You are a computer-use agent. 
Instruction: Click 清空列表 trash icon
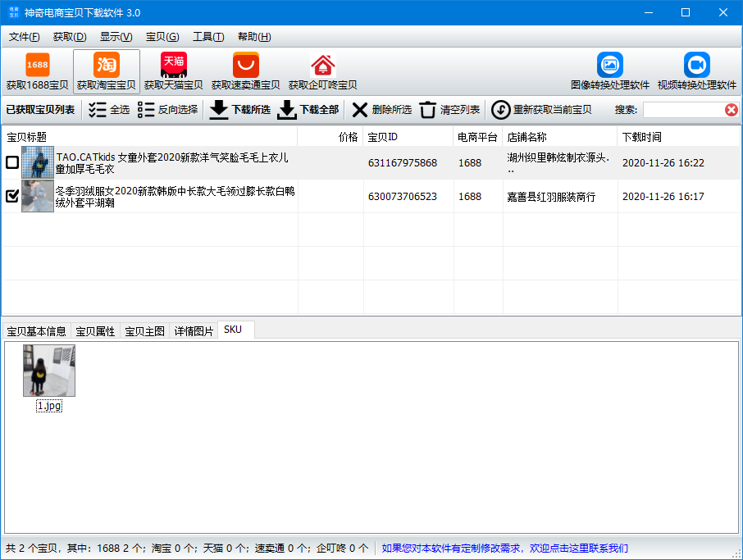[x=427, y=109]
